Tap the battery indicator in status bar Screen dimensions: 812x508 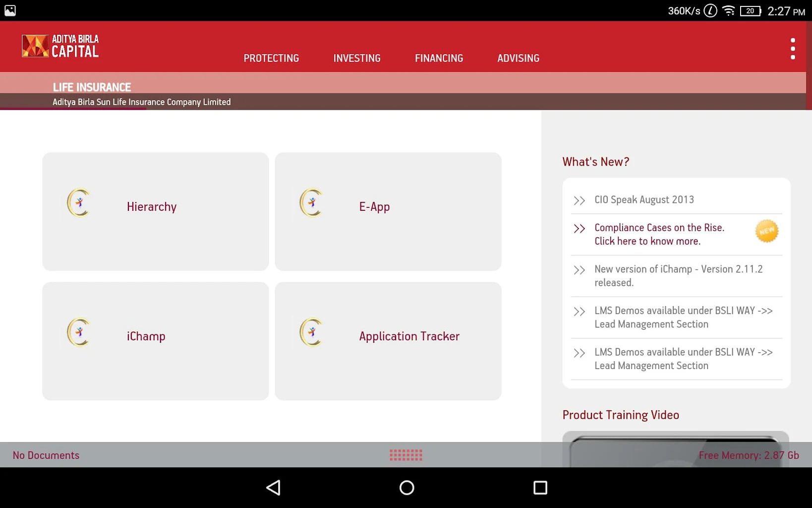751,11
